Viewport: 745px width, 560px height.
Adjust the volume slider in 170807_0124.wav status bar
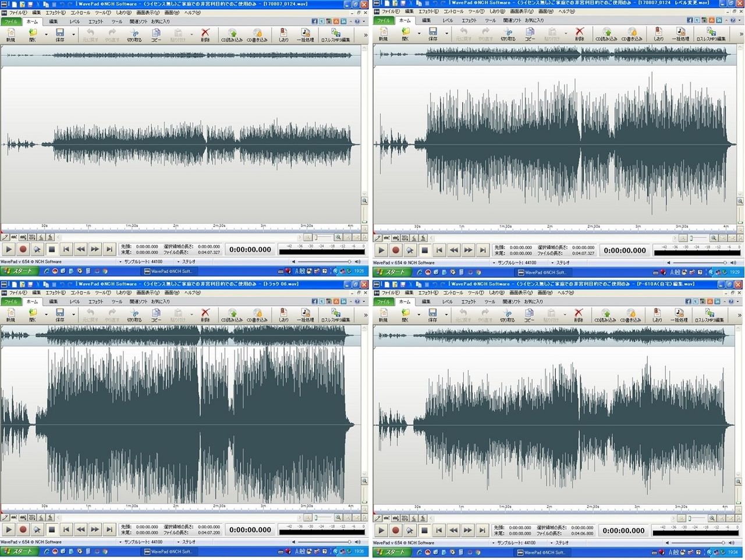pyautogui.click(x=325, y=262)
